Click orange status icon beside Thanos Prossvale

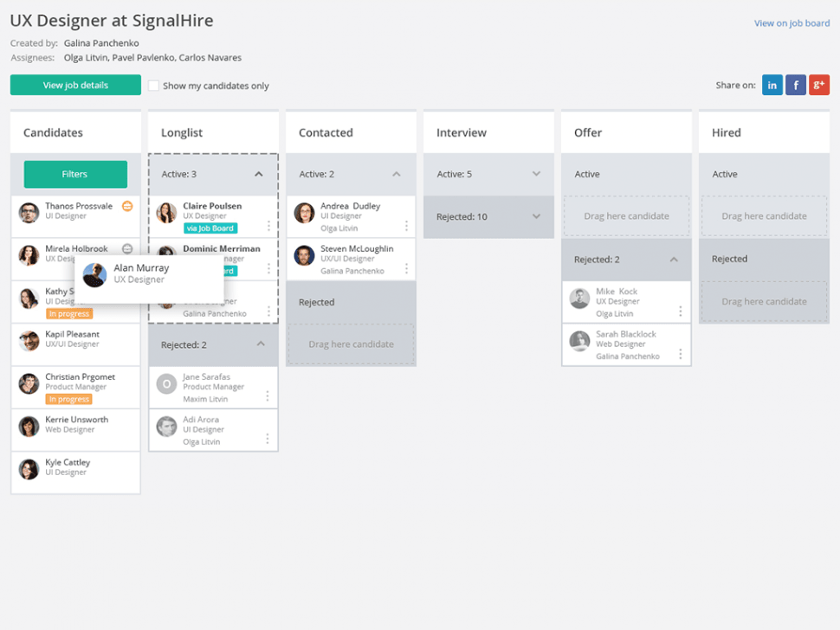127,206
